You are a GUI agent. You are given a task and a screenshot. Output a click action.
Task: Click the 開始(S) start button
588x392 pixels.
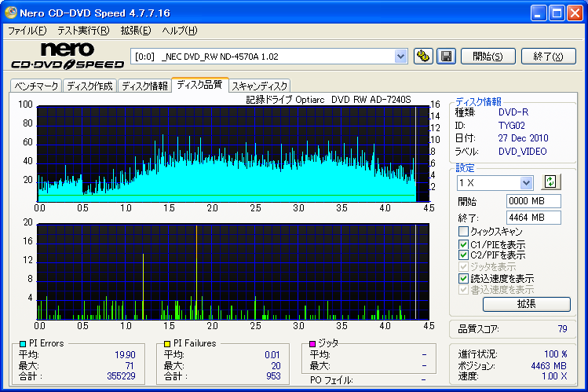(x=488, y=57)
